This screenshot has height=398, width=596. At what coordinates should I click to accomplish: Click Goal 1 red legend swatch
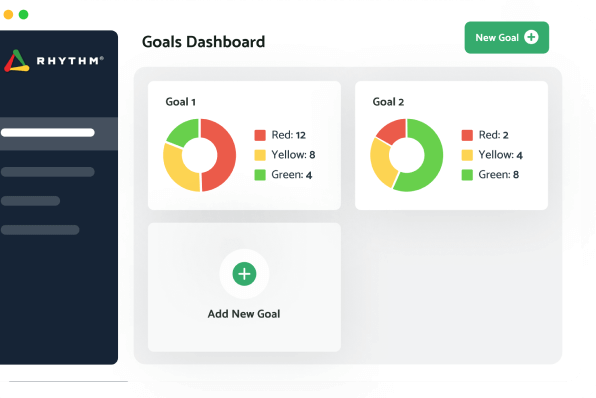tap(260, 135)
